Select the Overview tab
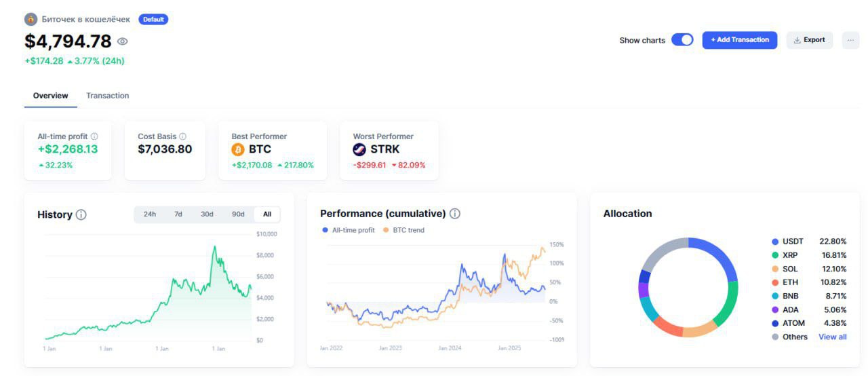Viewport: 868px width, 376px height. click(50, 96)
